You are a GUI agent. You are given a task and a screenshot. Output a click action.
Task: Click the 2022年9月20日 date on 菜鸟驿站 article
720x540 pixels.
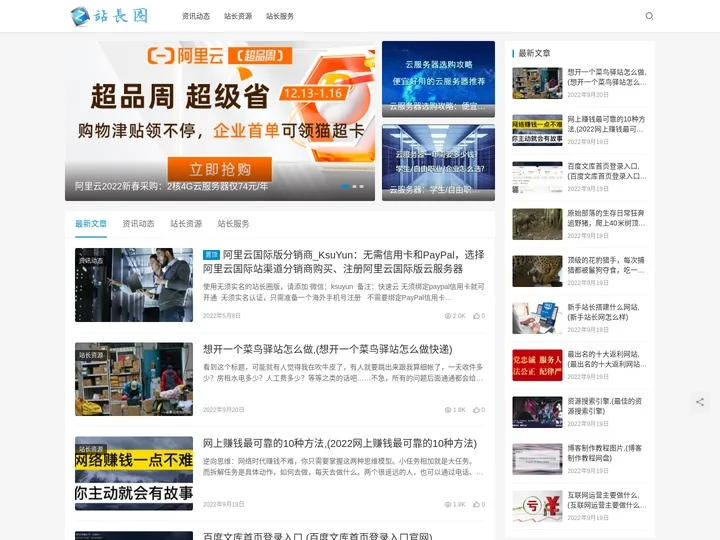point(224,410)
